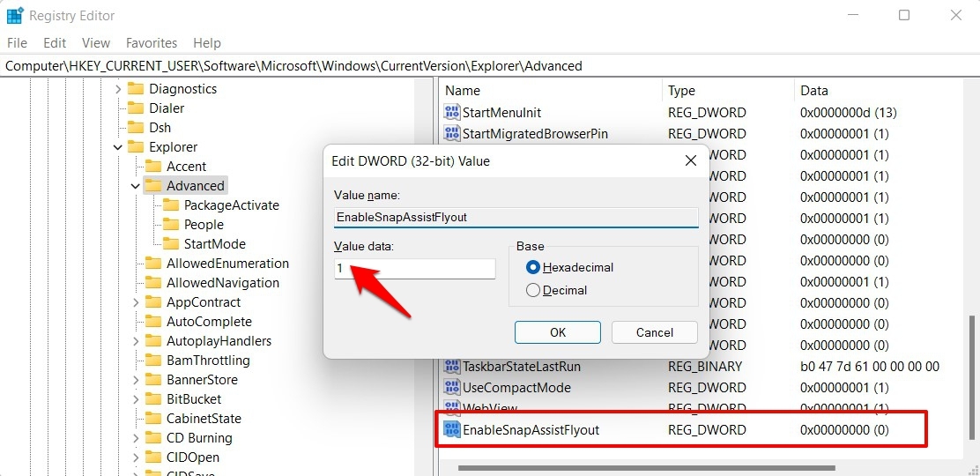
Task: Click the TaskbarStateLastRun binary value icon
Action: tap(451, 366)
